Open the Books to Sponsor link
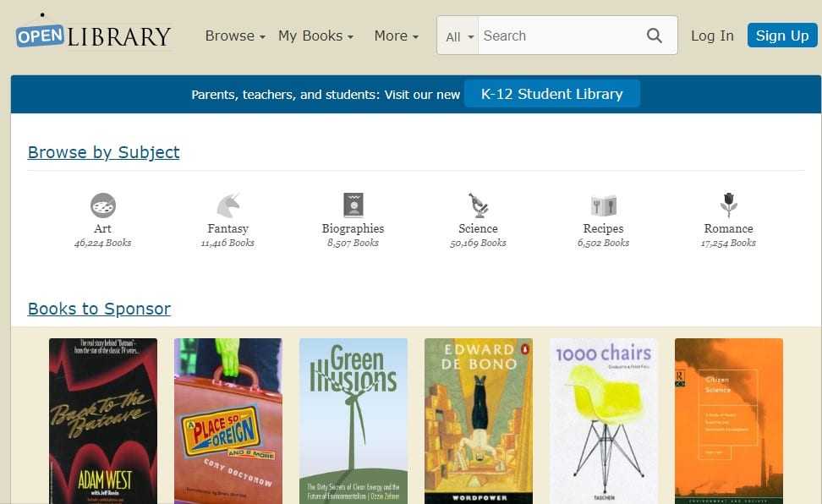The height and width of the screenshot is (504, 822). [x=99, y=309]
